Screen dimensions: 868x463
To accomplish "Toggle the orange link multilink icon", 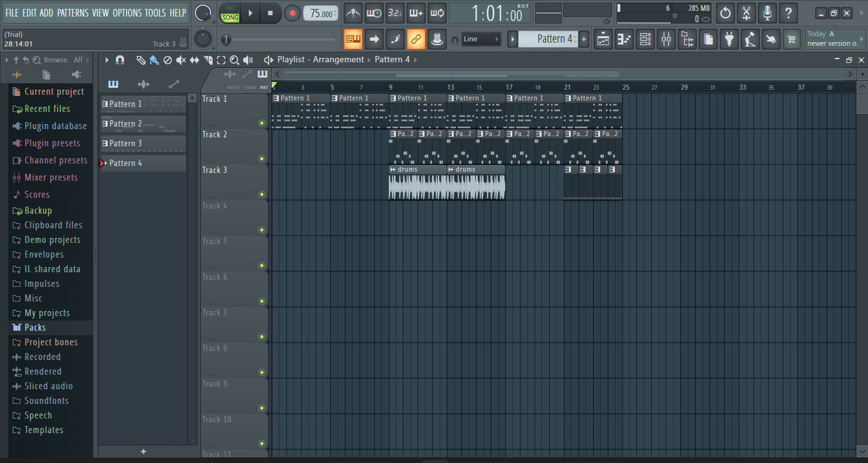I will point(416,39).
